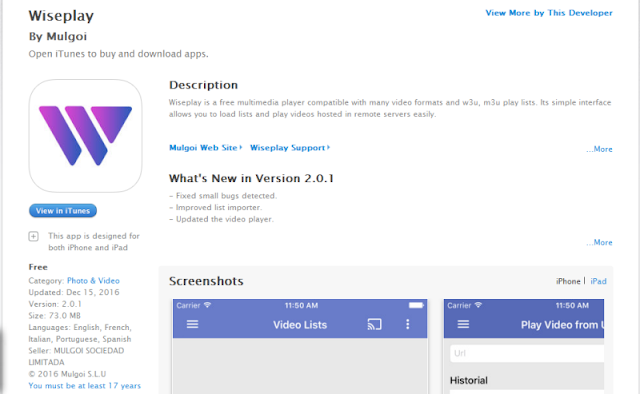Click the © 2016 Mulgoi S.L.U text
The height and width of the screenshot is (394, 640).
click(67, 374)
